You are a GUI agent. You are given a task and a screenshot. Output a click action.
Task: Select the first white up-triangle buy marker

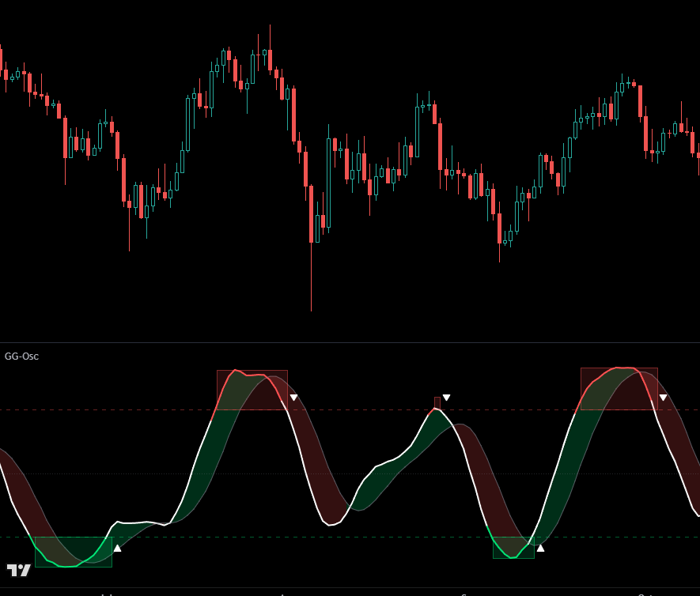tap(117, 549)
